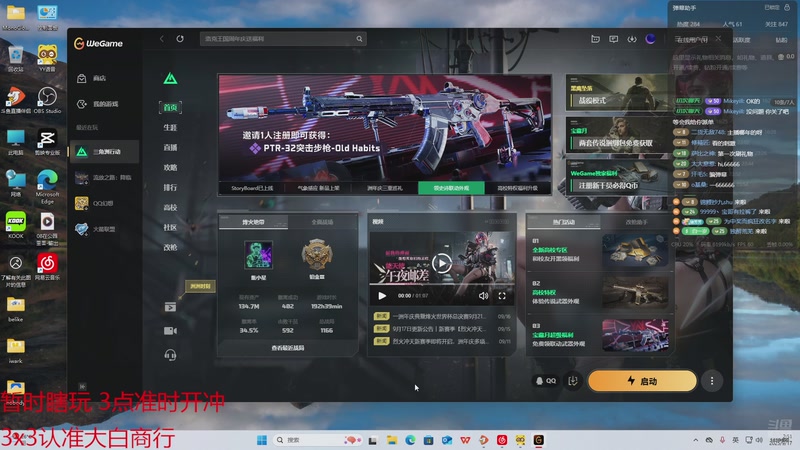
Task: Open the 9月17日更新公告 news item
Action: point(442,329)
